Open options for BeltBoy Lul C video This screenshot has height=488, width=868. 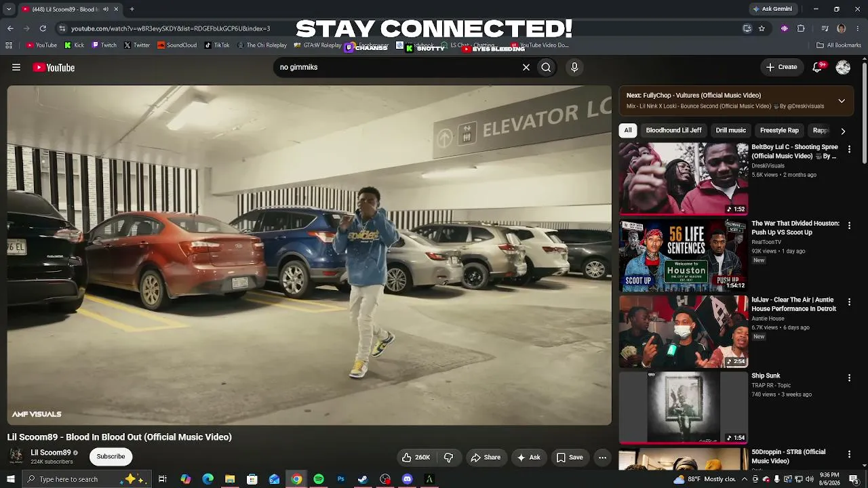849,149
